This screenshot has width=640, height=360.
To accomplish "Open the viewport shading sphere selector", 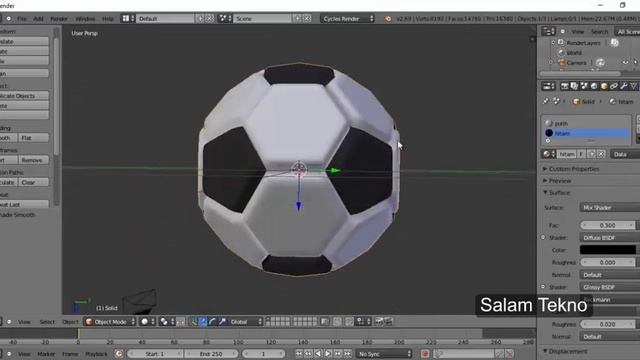I will coord(147,322).
